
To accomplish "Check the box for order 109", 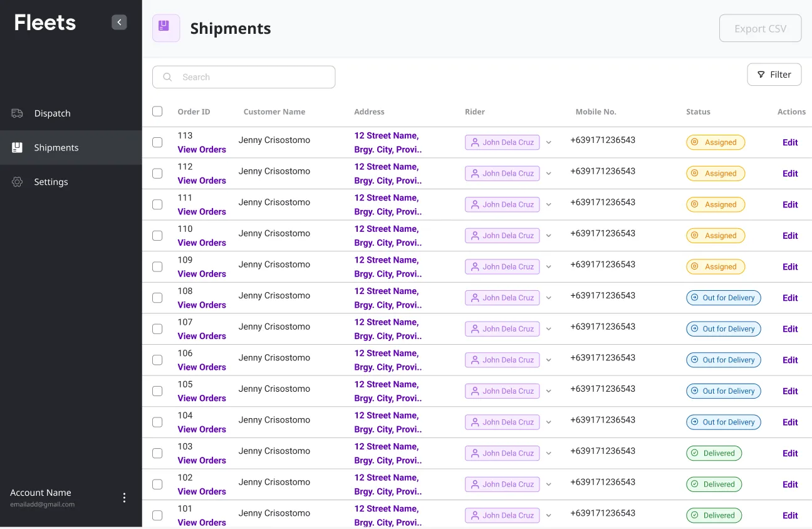I will [x=157, y=266].
